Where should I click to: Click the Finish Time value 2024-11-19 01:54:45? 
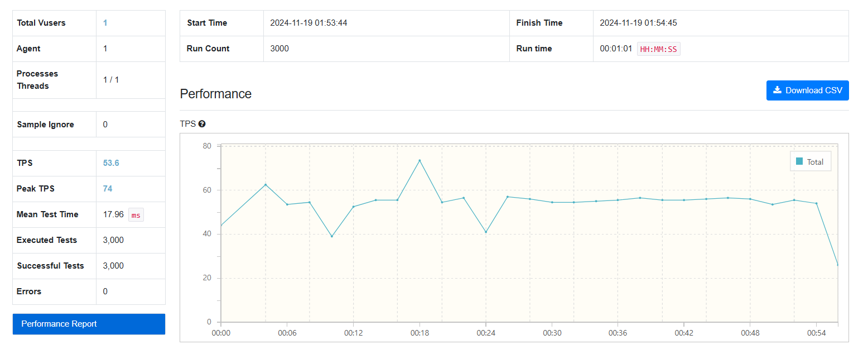(x=639, y=23)
